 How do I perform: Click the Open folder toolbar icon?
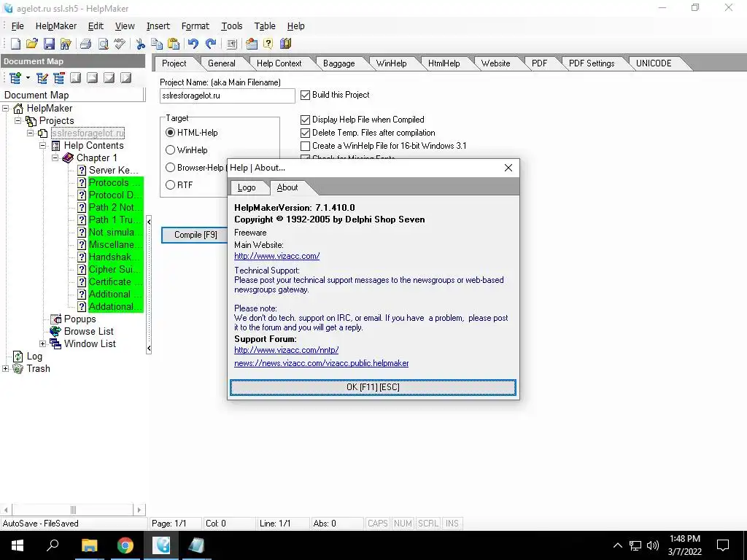click(32, 44)
